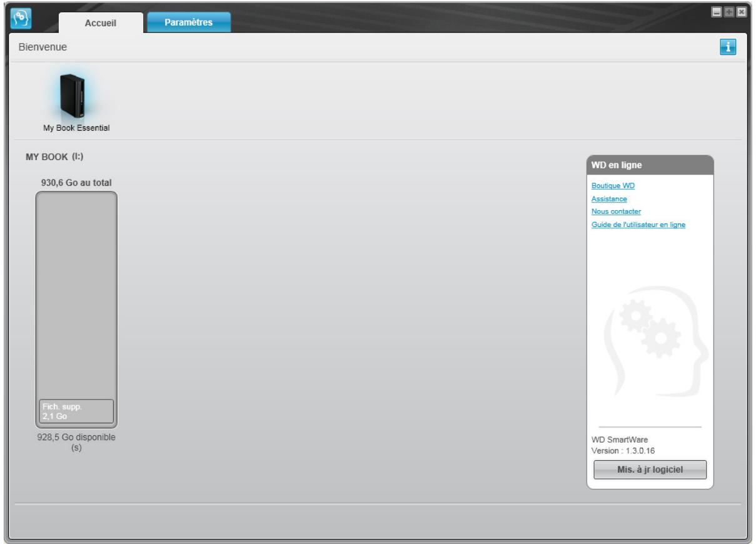Screen dimensions: 756x544
Task: Open the blue information help icon
Action: pyautogui.click(x=728, y=47)
